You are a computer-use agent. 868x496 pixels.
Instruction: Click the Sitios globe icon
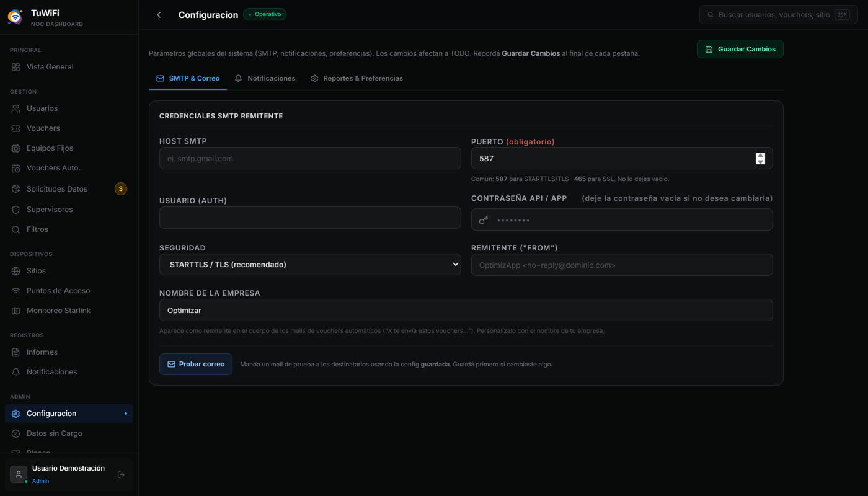(16, 271)
